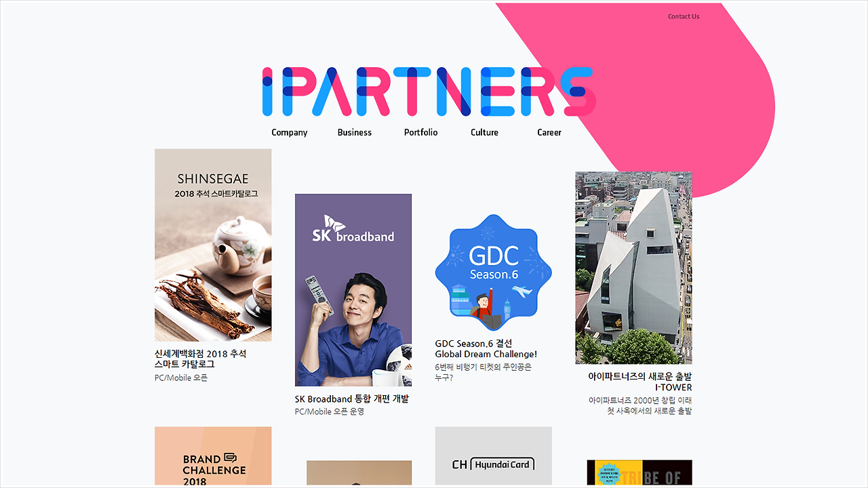Open the Culture menu item
868x488 pixels.
(x=484, y=132)
